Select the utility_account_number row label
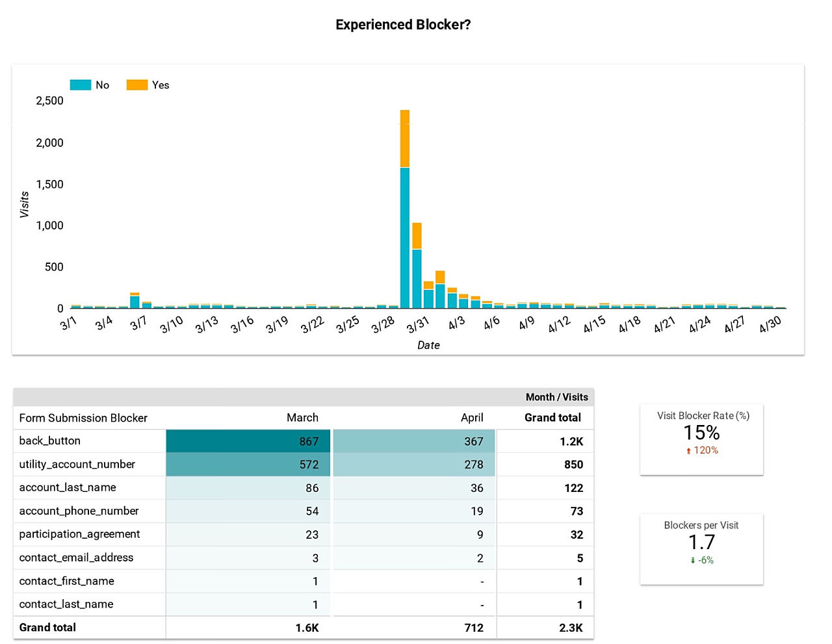The width and height of the screenshot is (832, 644). coord(77,464)
